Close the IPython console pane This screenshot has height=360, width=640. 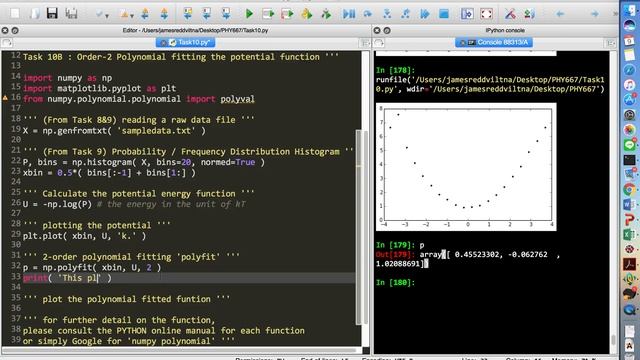(377, 30)
